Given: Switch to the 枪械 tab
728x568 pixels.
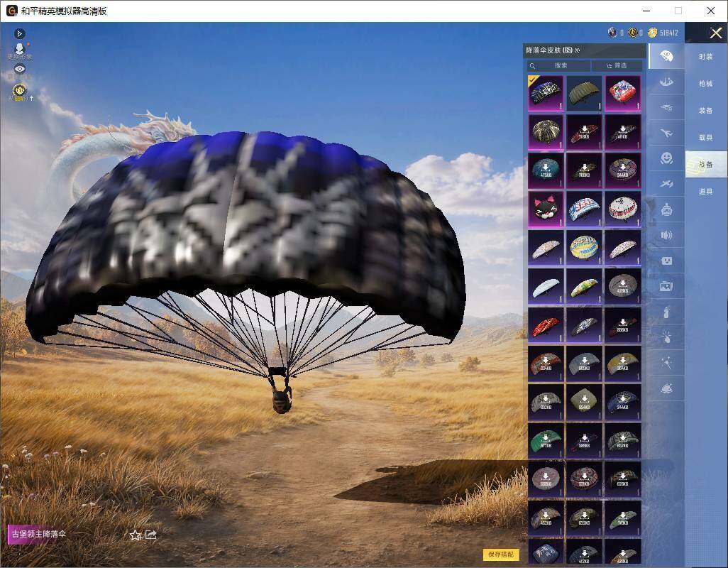Looking at the screenshot, I should (706, 84).
